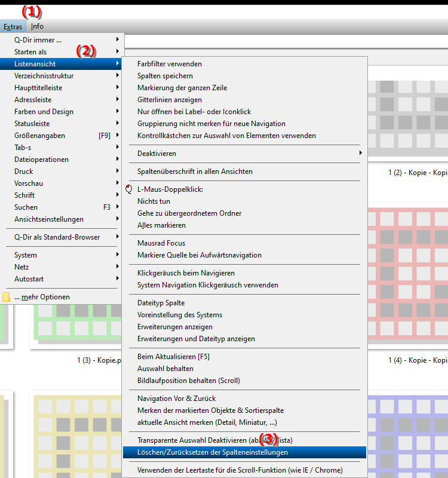Toggle Farbfilter verwenden option
This screenshot has width=448, height=478.
[x=244, y=64]
